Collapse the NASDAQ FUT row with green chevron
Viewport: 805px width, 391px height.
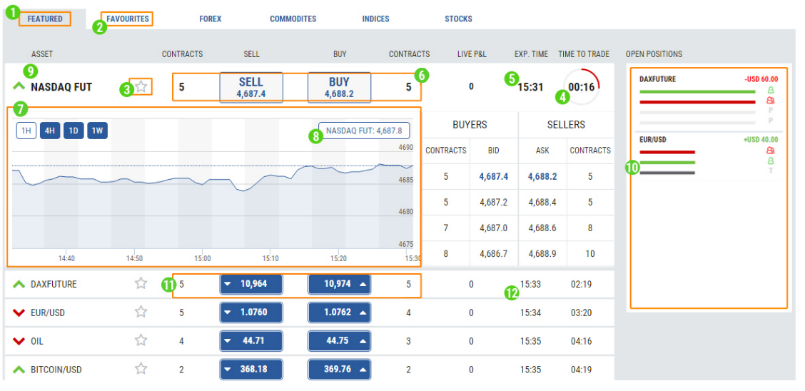point(19,86)
